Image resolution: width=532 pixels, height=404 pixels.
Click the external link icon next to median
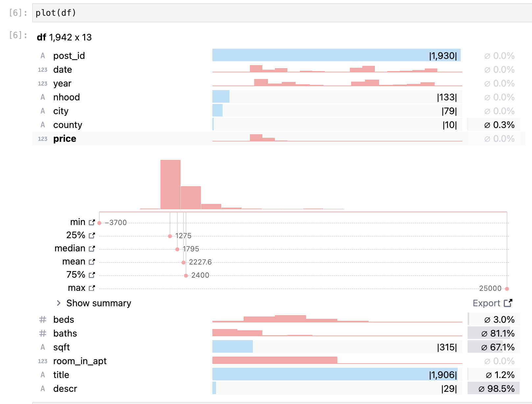[92, 248]
